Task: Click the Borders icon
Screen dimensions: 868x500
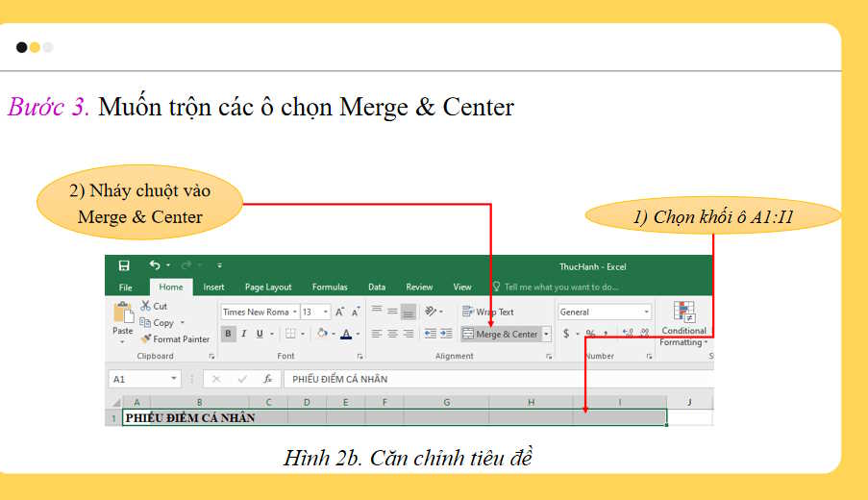Action: [290, 334]
